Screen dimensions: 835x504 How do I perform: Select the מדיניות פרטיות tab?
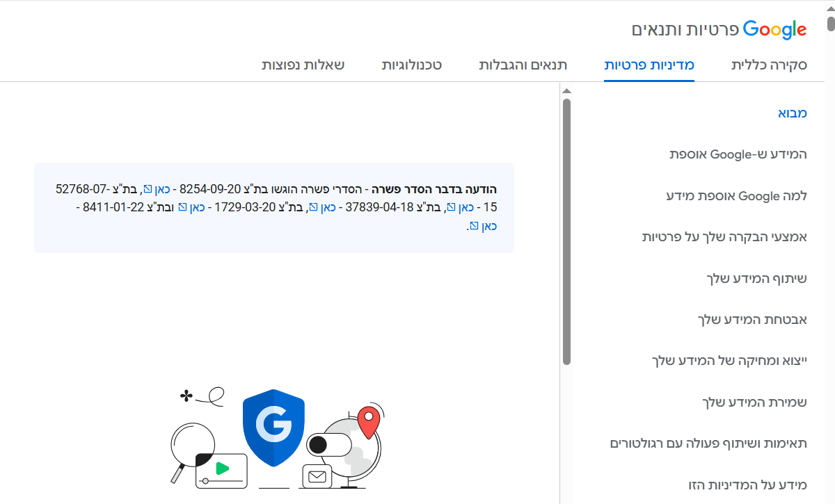pyautogui.click(x=649, y=65)
